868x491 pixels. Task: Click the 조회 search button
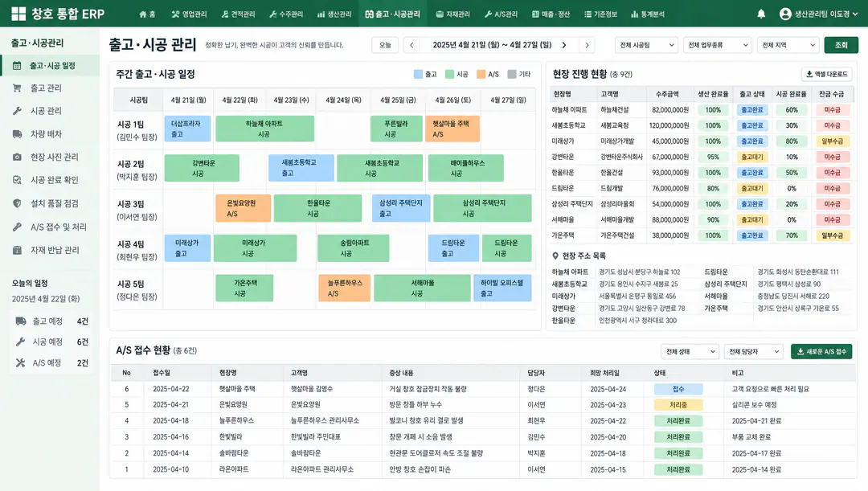pos(841,45)
